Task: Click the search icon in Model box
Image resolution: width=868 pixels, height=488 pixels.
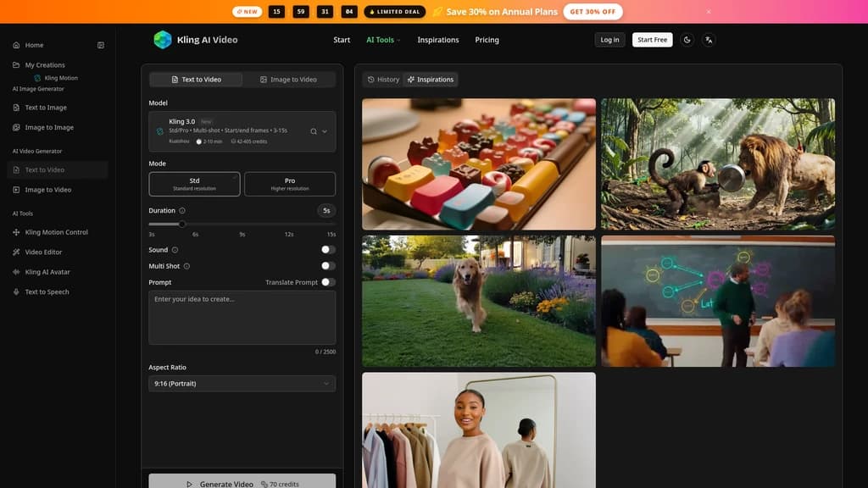Action: pyautogui.click(x=314, y=131)
